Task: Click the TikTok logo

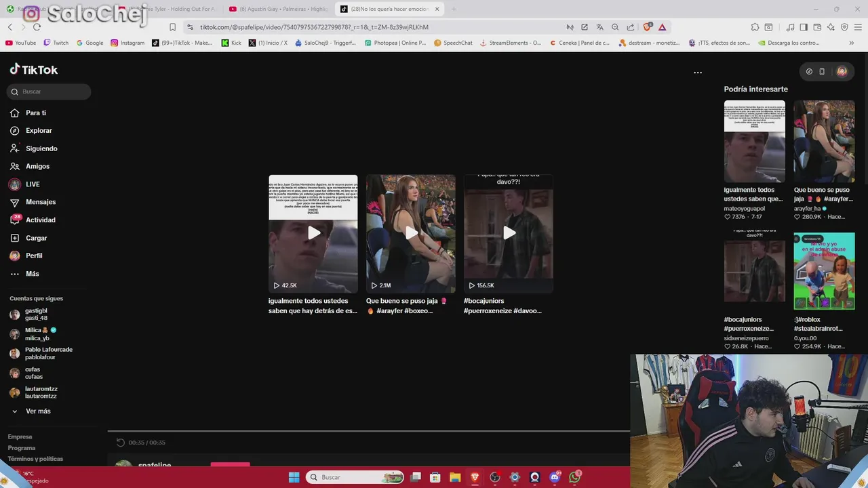Action: click(x=34, y=69)
